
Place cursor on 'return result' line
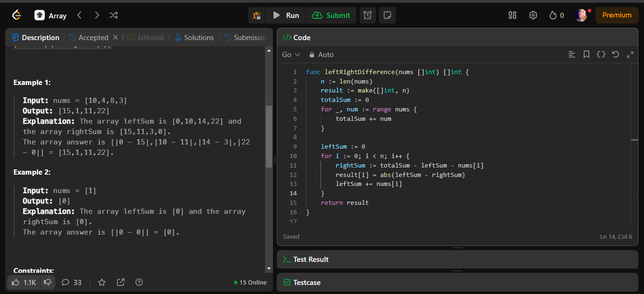pos(345,203)
